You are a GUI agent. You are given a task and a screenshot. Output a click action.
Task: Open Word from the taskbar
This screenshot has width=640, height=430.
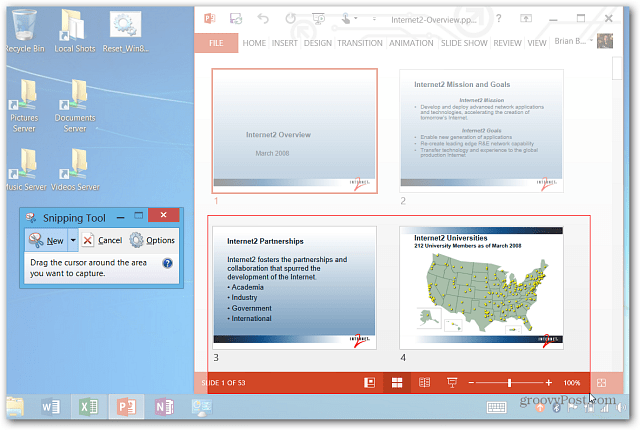(x=51, y=406)
